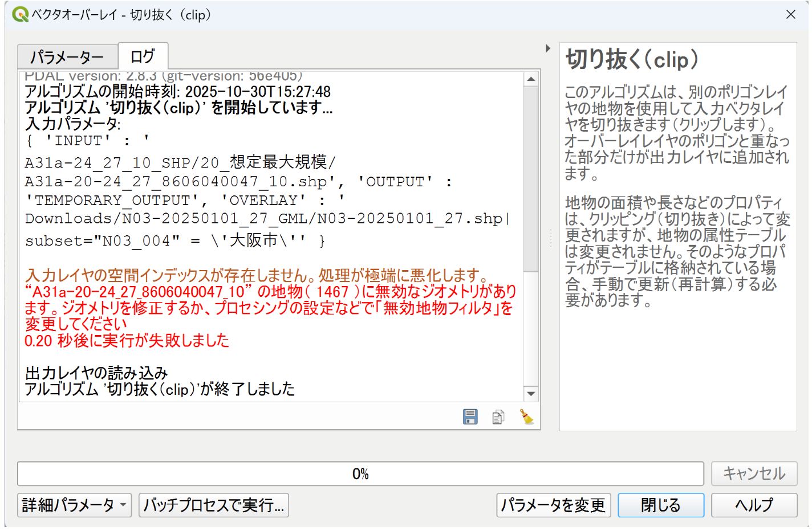The height and width of the screenshot is (531, 812).
Task: Click パラメータを変更 button
Action: pos(554,505)
